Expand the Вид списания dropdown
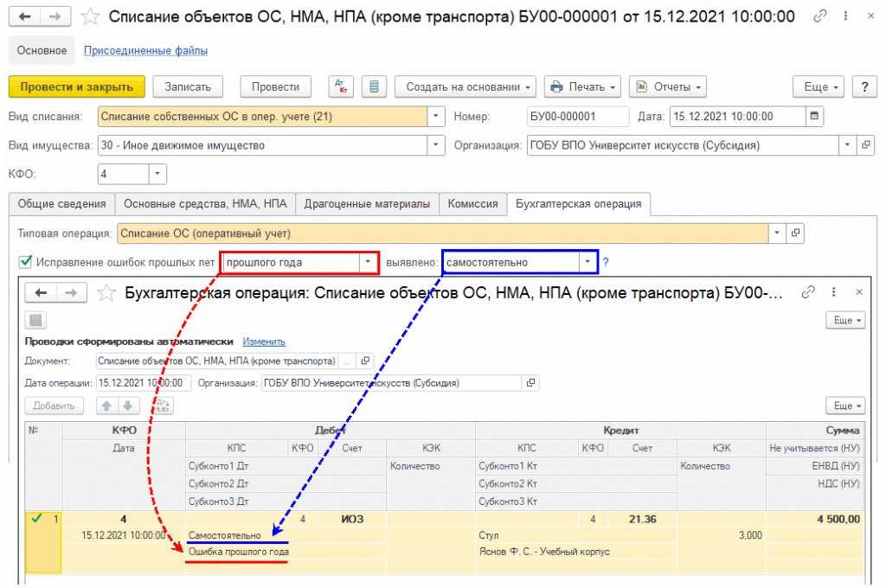Viewport: 886px width, 588px height. tap(436, 117)
